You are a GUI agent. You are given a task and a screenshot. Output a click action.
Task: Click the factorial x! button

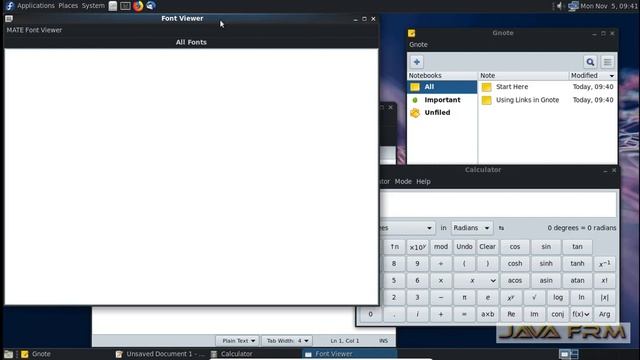pyautogui.click(x=604, y=281)
